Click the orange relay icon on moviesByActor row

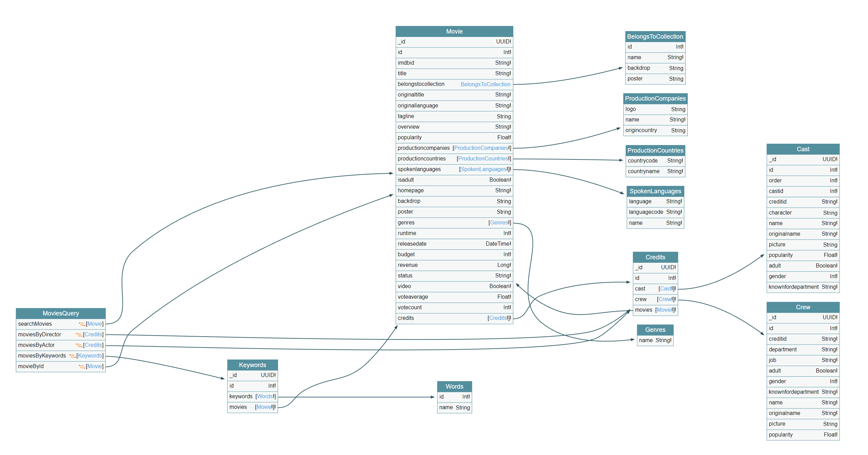[x=79, y=345]
